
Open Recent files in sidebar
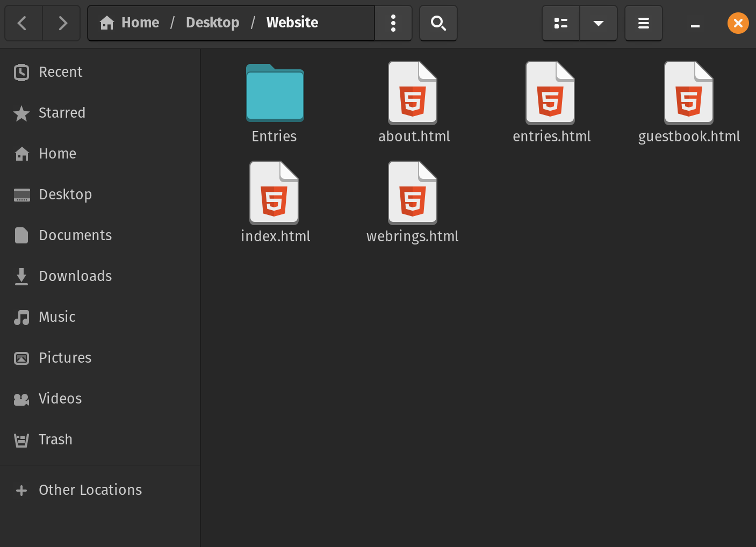click(60, 72)
